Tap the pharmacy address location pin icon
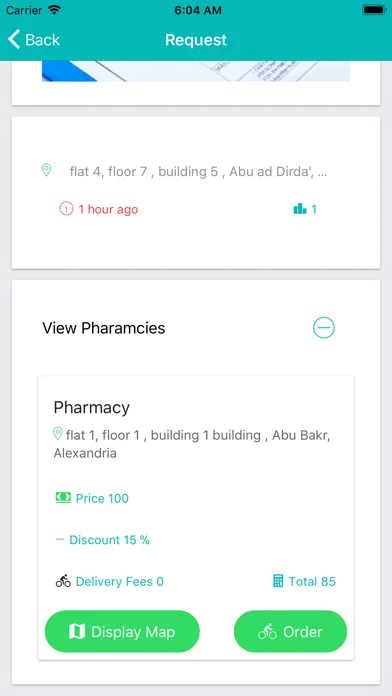The height and width of the screenshot is (696, 392). (58, 434)
